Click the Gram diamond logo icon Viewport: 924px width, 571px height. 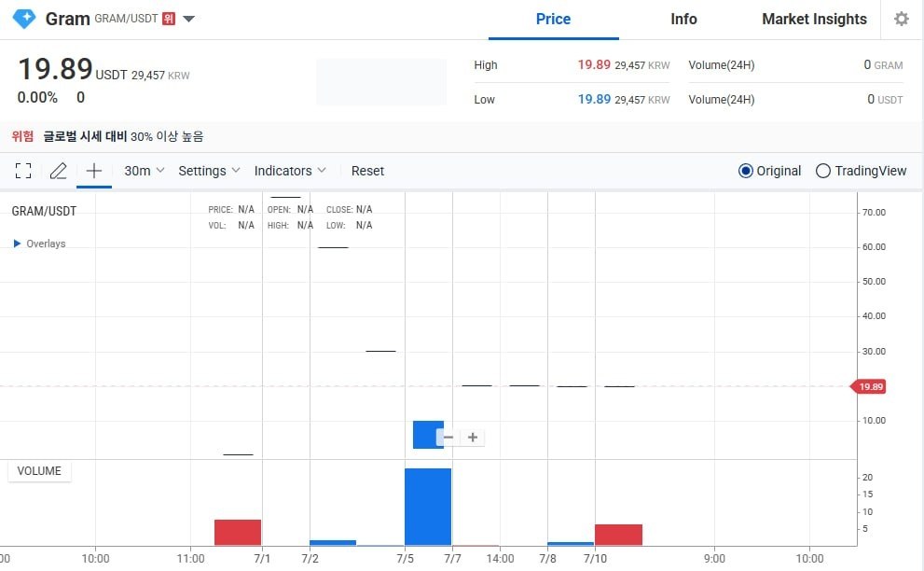[x=24, y=19]
